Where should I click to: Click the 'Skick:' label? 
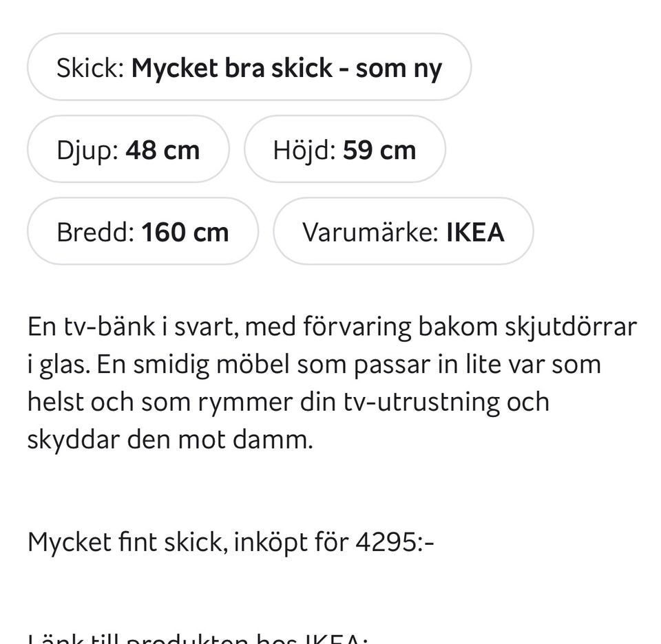coord(90,68)
